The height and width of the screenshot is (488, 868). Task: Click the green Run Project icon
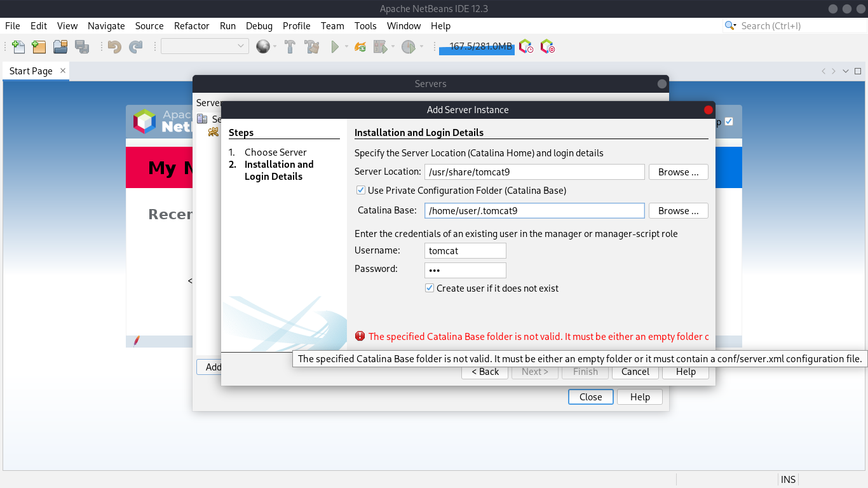coord(335,46)
